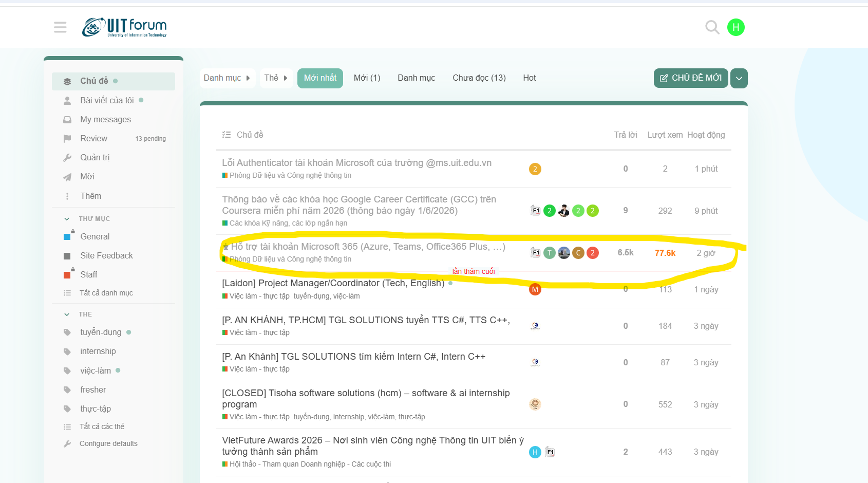Click the orange avatar on Lỗi Authenticator topic

(x=535, y=169)
